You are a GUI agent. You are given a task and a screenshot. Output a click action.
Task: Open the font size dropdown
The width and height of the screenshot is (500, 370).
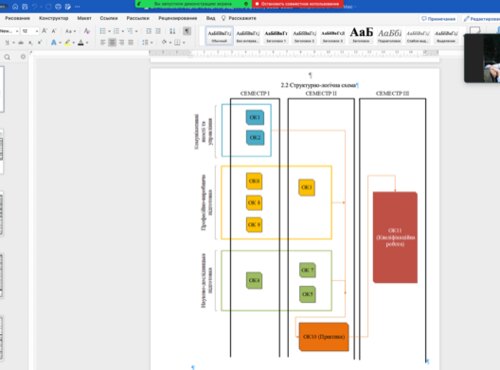click(x=37, y=31)
